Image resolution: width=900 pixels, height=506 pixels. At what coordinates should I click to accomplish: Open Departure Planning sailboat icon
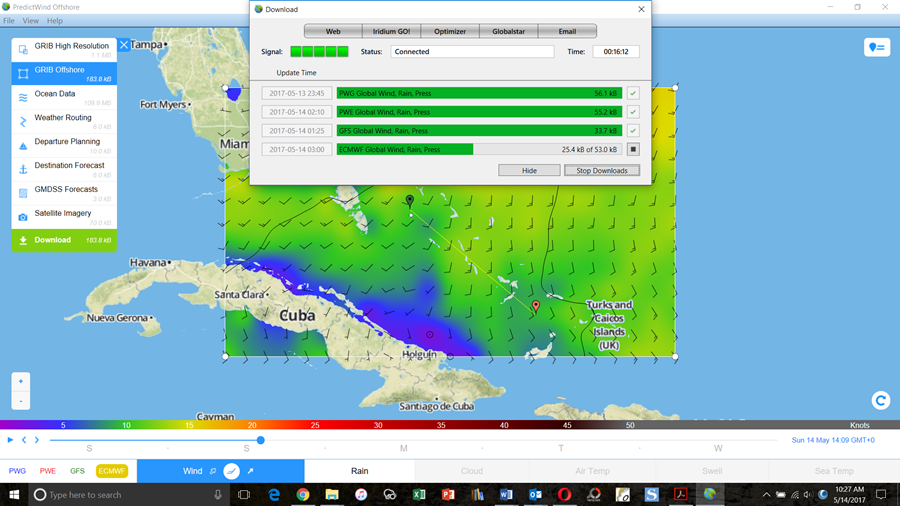(23, 145)
